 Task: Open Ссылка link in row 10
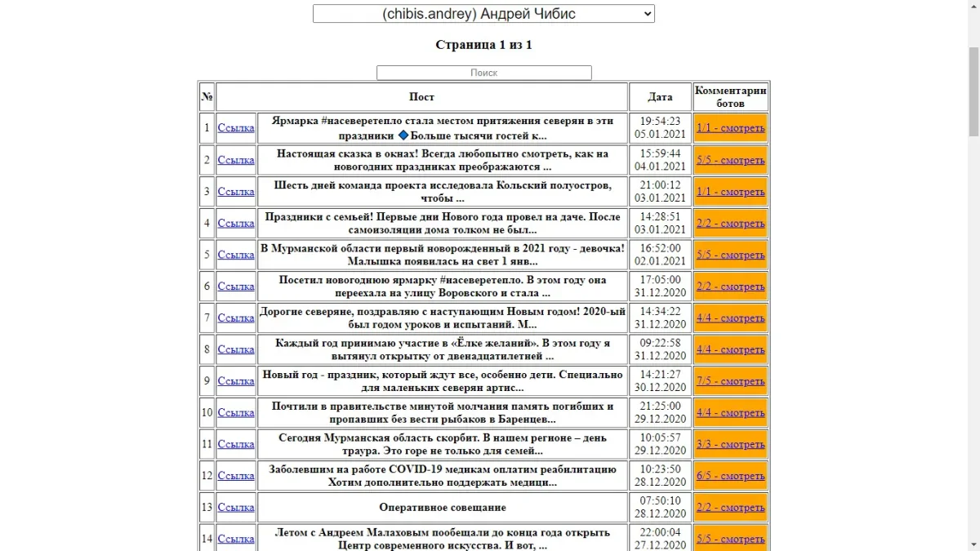pyautogui.click(x=236, y=413)
